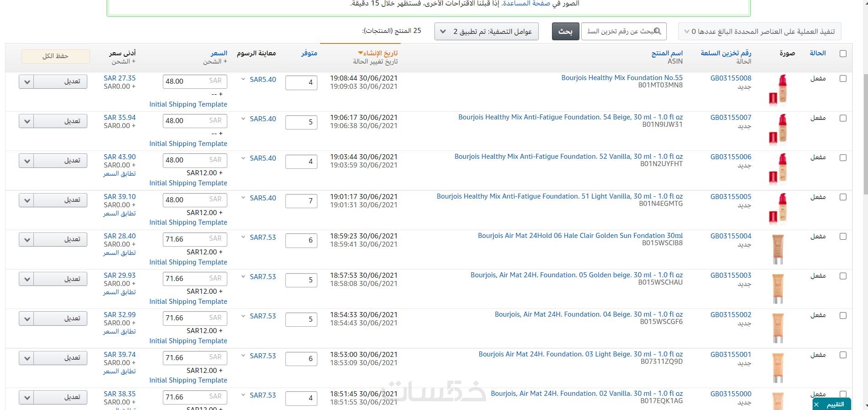This screenshot has width=868, height=410.
Task: Sort by available quantity column header
Action: pyautogui.click(x=309, y=53)
